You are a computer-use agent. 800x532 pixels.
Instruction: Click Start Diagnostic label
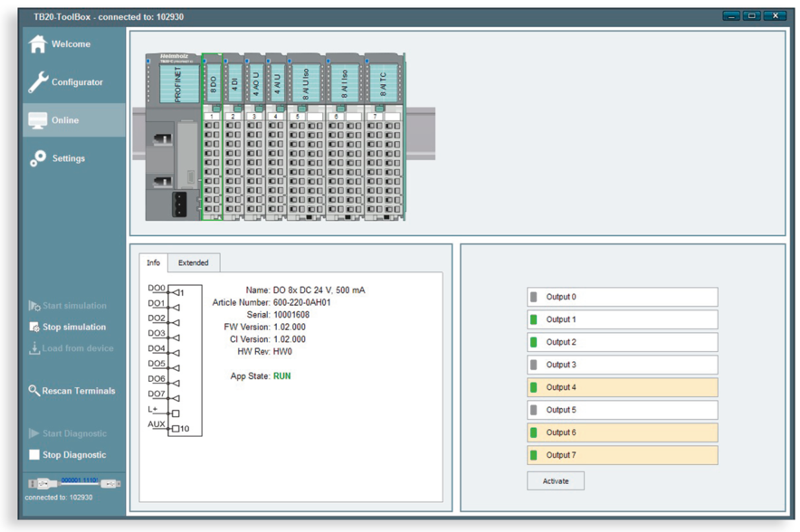coord(74,433)
